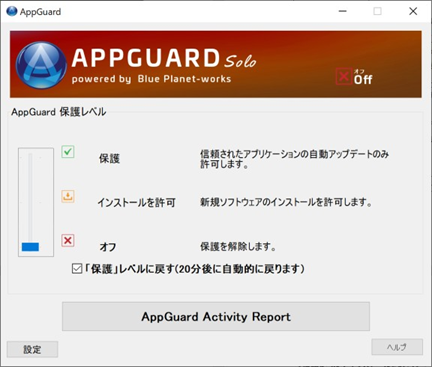Select the オフ level label
The width and height of the screenshot is (432, 367).
tap(108, 247)
